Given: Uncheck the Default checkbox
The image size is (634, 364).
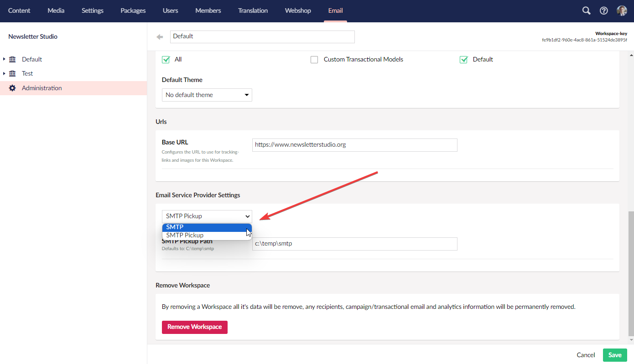Looking at the screenshot, I should [x=464, y=60].
